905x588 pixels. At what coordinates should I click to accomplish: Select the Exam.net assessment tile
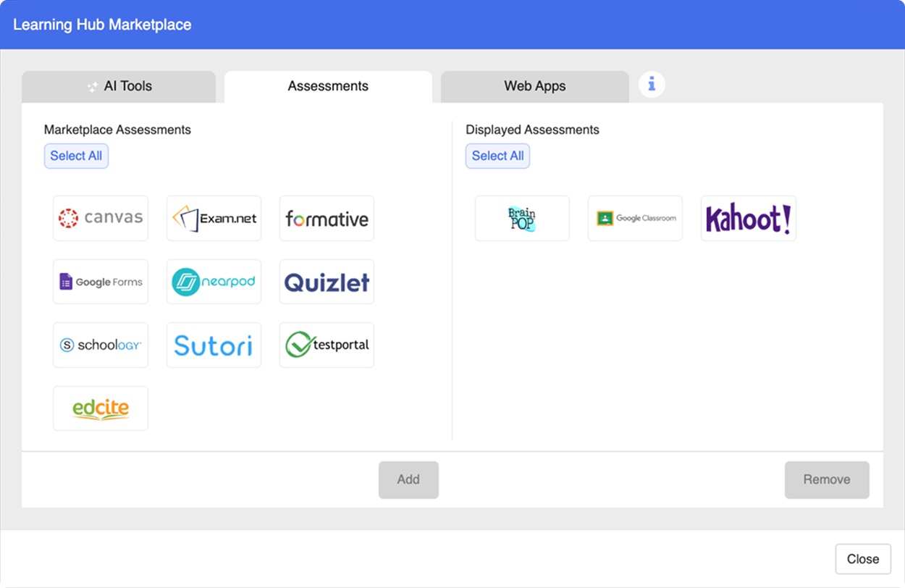214,218
